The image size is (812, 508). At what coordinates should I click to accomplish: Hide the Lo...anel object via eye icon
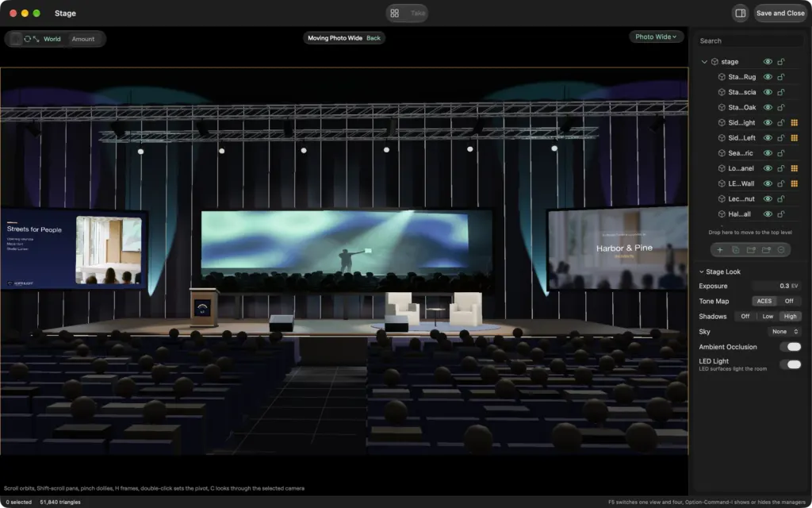point(768,168)
